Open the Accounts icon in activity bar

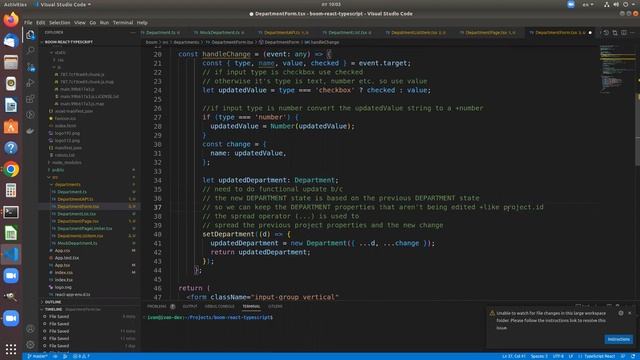(x=30, y=329)
